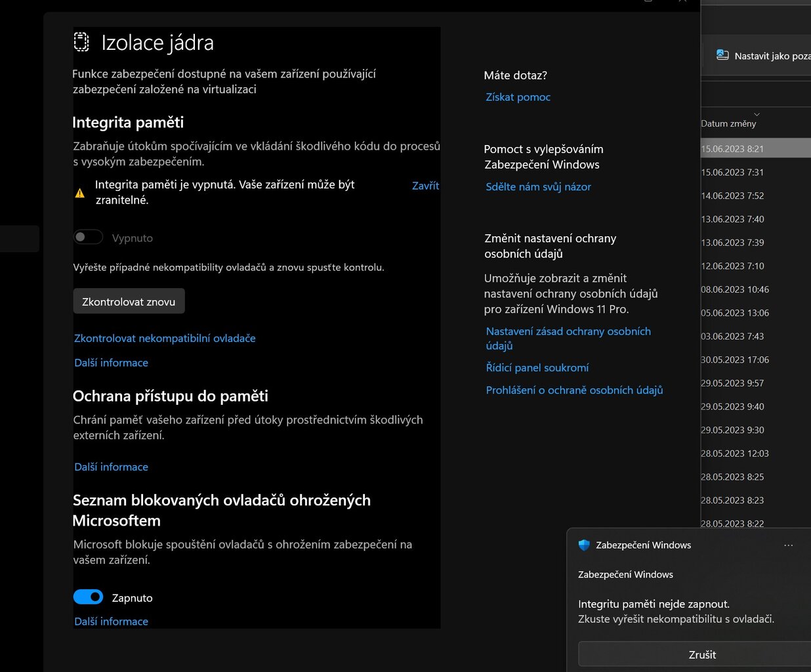Image resolution: width=811 pixels, height=672 pixels.
Task: Dismiss the warning via the 'Zavřít' link
Action: click(x=425, y=186)
